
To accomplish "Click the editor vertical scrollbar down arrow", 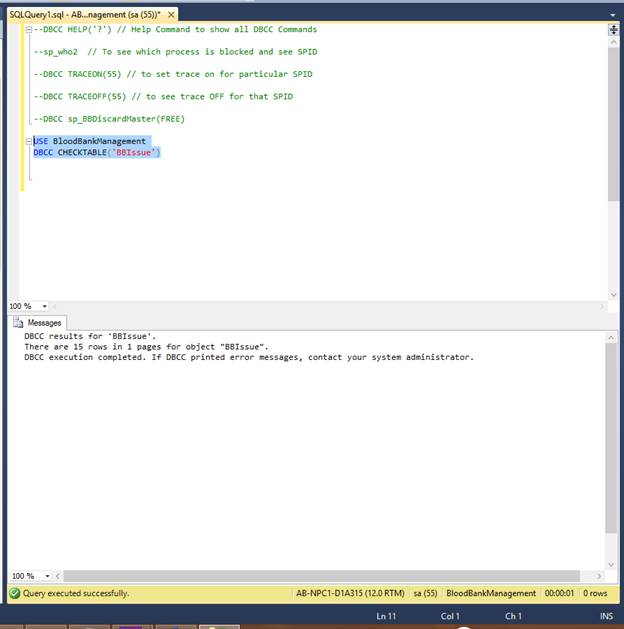I will (613, 295).
